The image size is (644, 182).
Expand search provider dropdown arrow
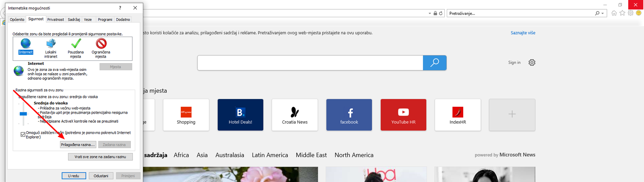[603, 13]
